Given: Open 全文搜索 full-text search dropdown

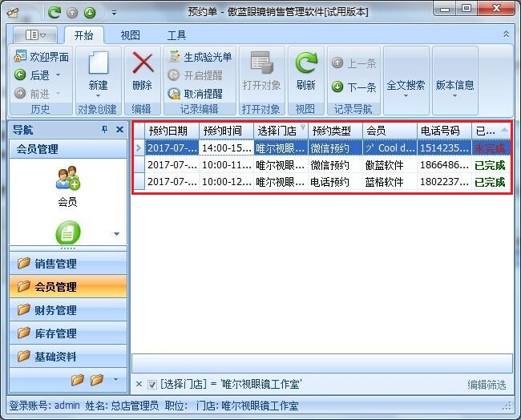Looking at the screenshot, I should [x=406, y=88].
